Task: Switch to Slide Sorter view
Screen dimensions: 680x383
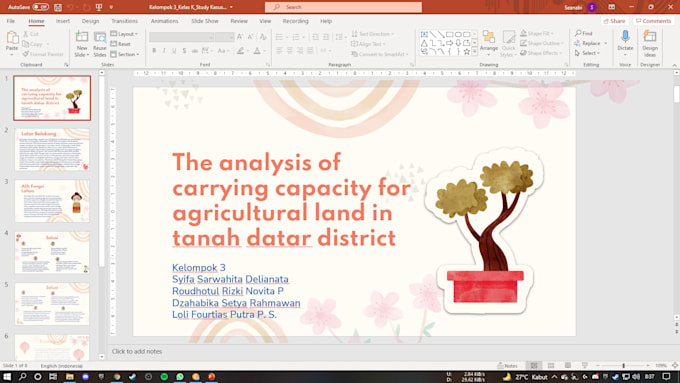Action: pyautogui.click(x=551, y=366)
